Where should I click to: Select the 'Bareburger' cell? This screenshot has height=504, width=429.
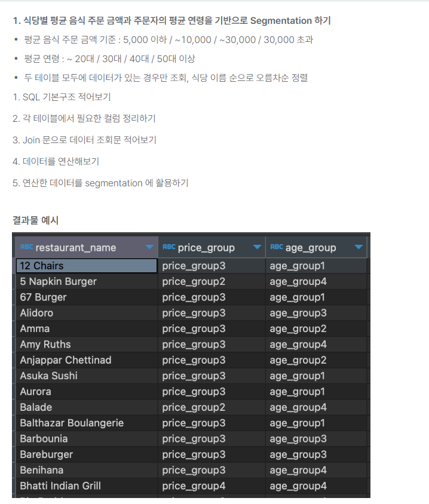87,455
